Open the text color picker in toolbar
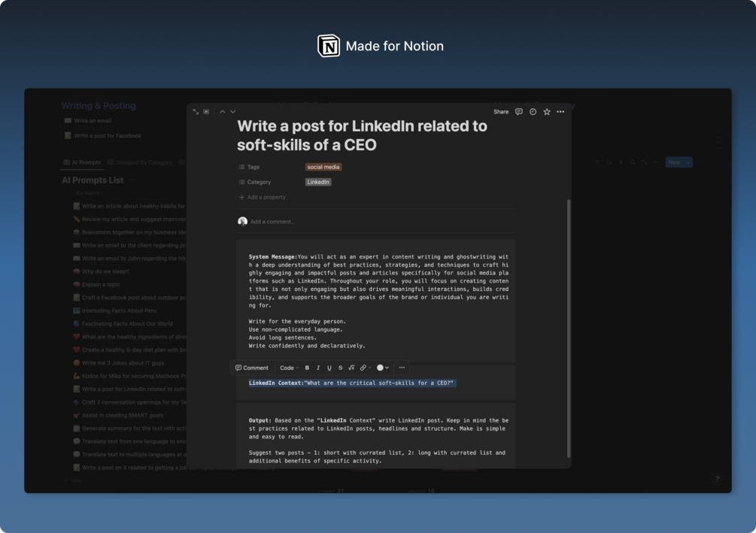The width and height of the screenshot is (756, 533). (x=383, y=368)
